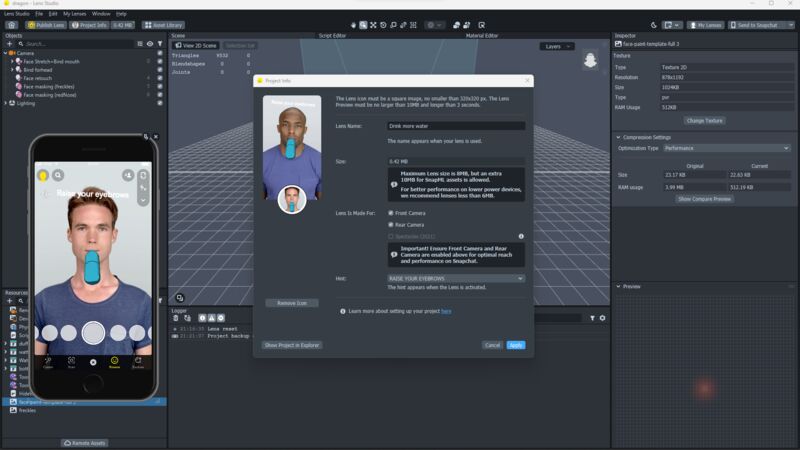This screenshot has height=450, width=800.
Task: Click the lens preview thumbnail in Project Info
Action: tap(292, 147)
